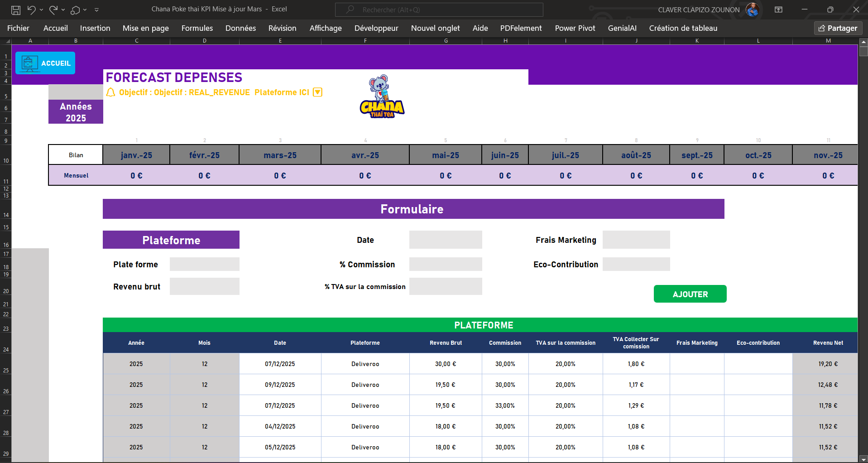
Task: Click the Chana Thai Tea koala logo
Action: [382, 96]
